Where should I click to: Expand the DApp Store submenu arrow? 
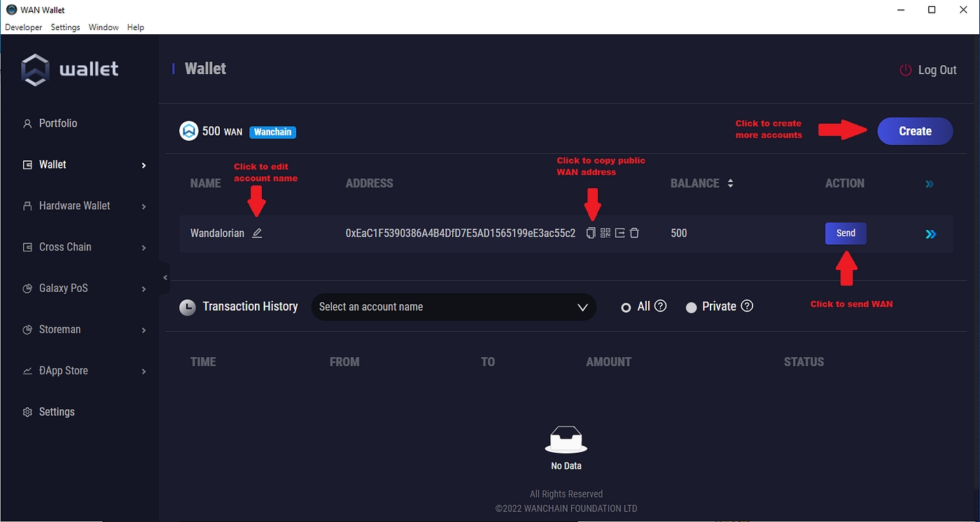point(143,372)
